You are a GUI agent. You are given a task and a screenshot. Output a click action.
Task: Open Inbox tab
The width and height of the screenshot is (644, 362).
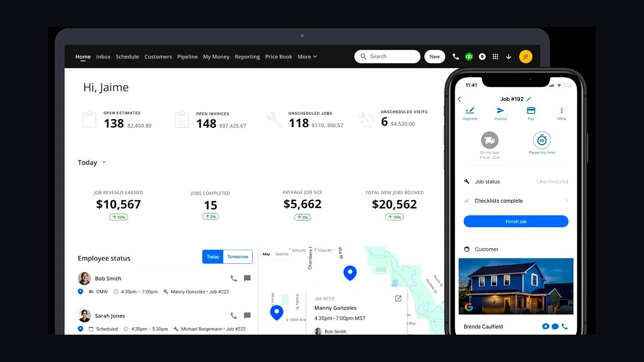click(x=104, y=56)
